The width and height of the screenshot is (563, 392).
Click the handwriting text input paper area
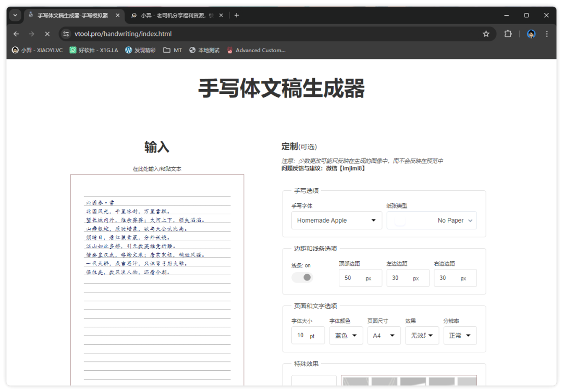(157, 313)
